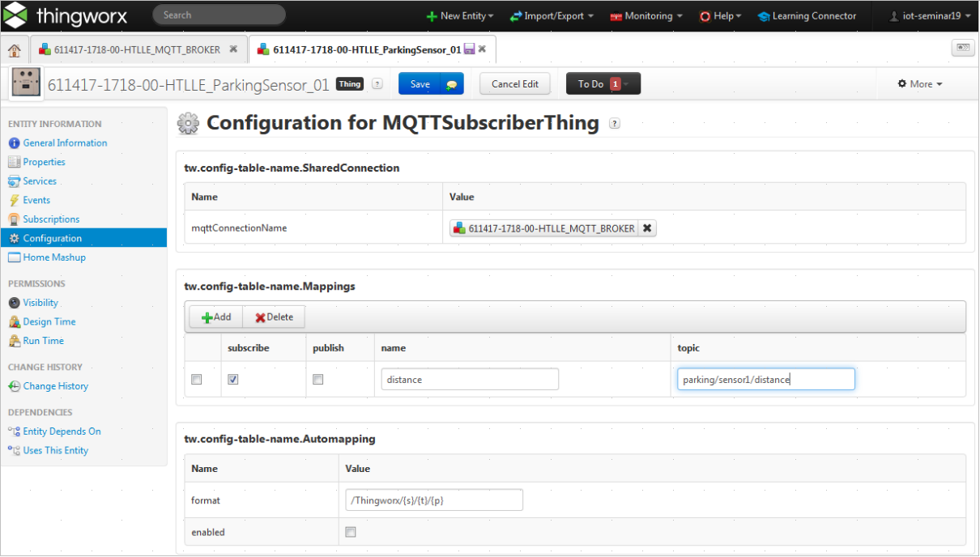Close the ParkingSensor_01 tab
The width and height of the screenshot is (980, 557).
pos(482,49)
